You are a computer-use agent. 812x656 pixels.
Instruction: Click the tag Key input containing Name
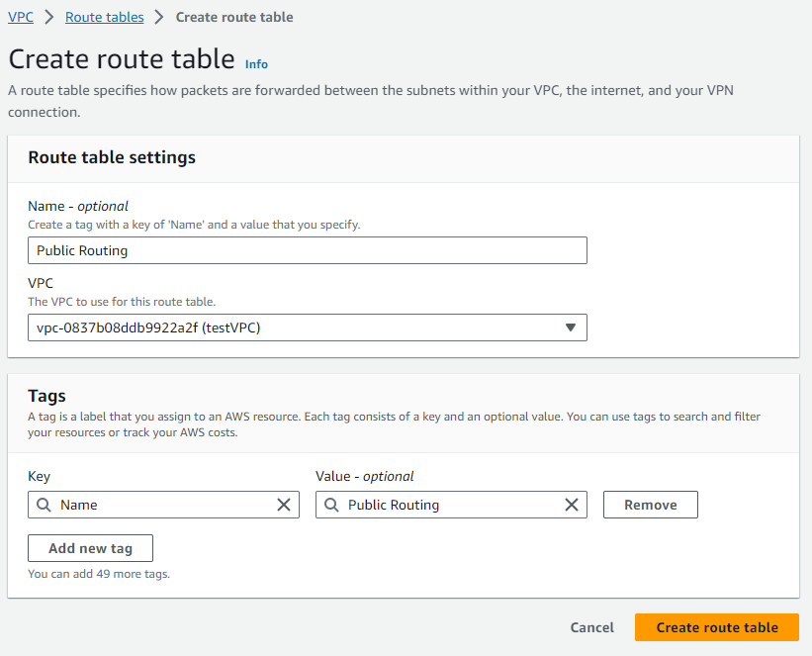[163, 505]
